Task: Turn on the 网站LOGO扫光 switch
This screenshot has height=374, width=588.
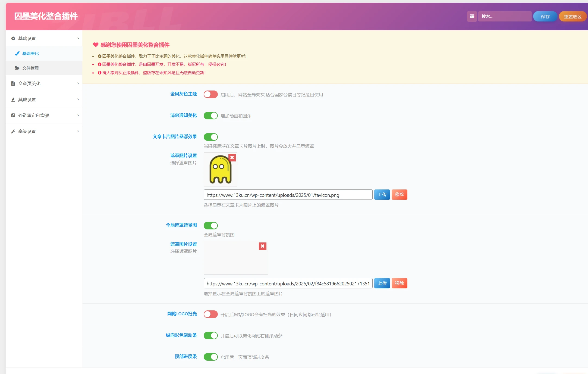Action: 210,314
